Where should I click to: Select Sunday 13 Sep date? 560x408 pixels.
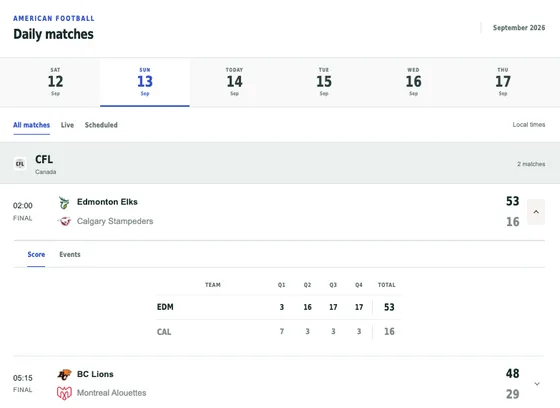(x=145, y=82)
